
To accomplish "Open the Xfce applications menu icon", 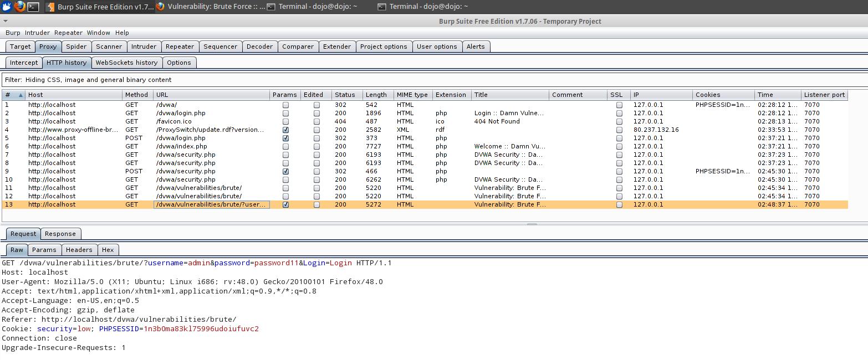I will (7, 7).
